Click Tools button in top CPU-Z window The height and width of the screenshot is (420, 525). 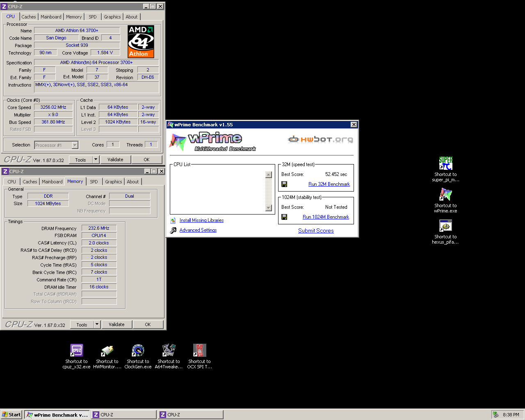point(81,160)
